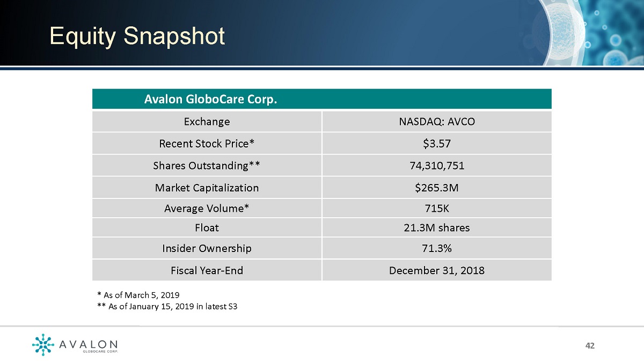Click slide page number 42
Screen dimensions: 644x362
point(590,345)
